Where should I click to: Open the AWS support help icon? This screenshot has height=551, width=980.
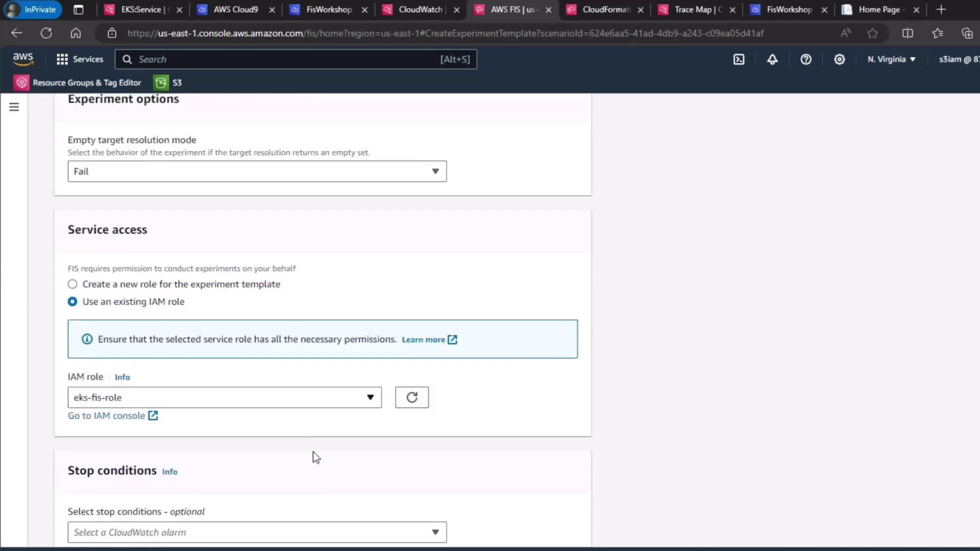(806, 59)
